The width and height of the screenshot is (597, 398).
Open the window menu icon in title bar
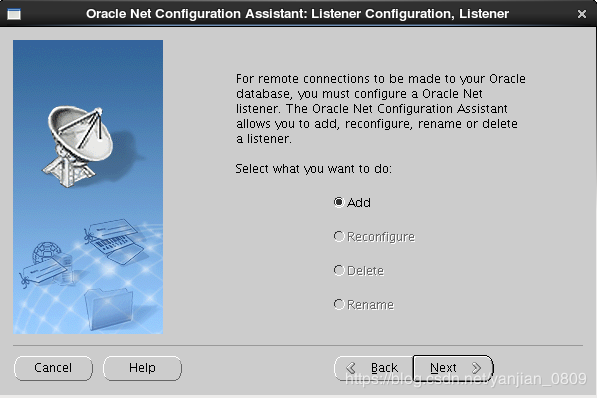14,14
